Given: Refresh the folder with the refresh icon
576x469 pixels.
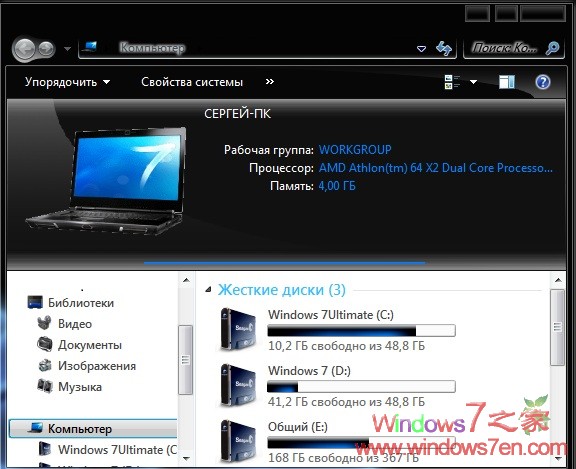Looking at the screenshot, I should [x=443, y=48].
